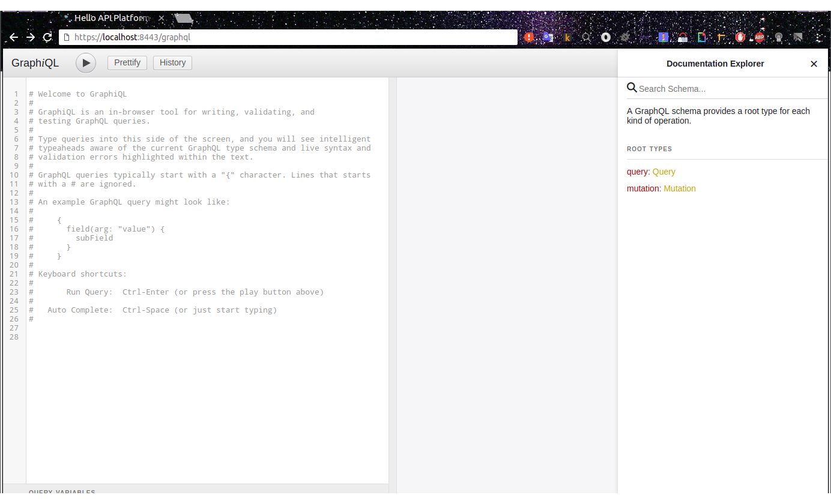This screenshot has width=831, height=504.
Task: Open the Adblock Plus extension
Action: (760, 37)
